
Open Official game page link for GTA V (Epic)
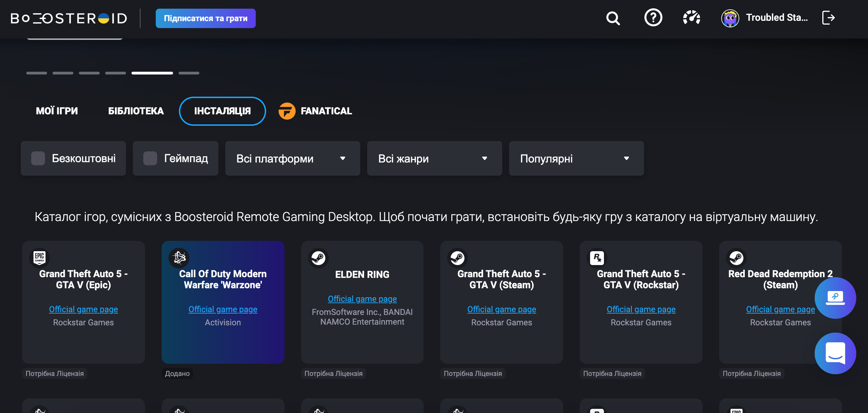click(x=83, y=309)
